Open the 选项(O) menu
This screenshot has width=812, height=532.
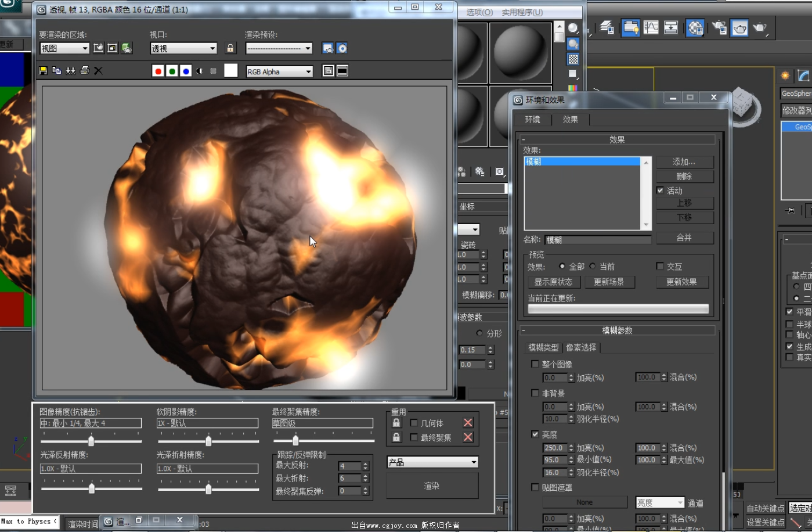pos(479,12)
